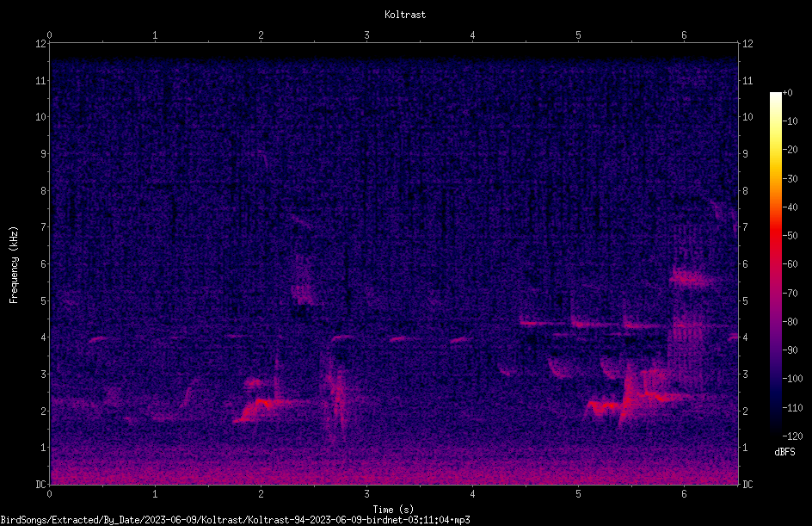Click the 5 tick on the top time axis
Screen dimensions: 812x526
(x=578, y=35)
